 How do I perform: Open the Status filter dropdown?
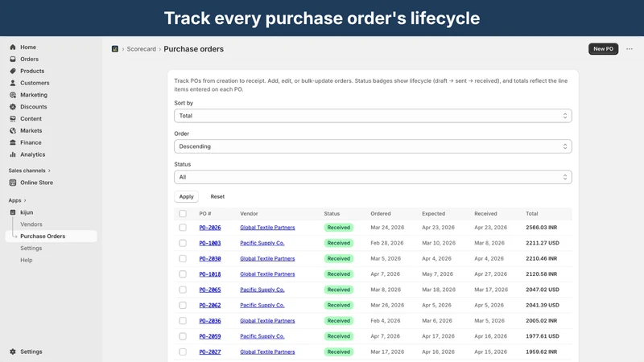373,177
